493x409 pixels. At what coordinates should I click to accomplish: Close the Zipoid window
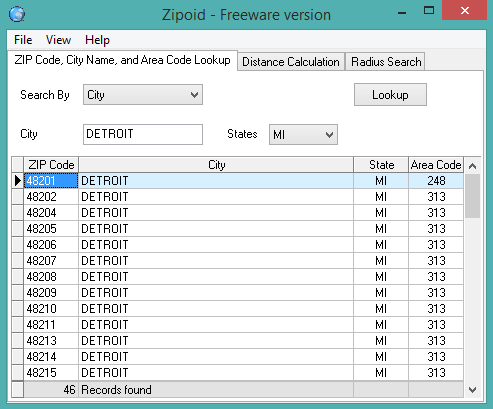(464, 11)
